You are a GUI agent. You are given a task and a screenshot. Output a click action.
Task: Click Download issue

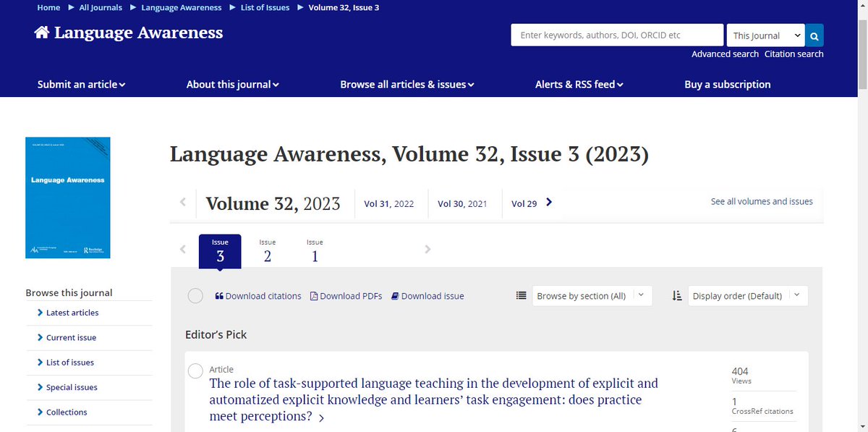tap(427, 296)
